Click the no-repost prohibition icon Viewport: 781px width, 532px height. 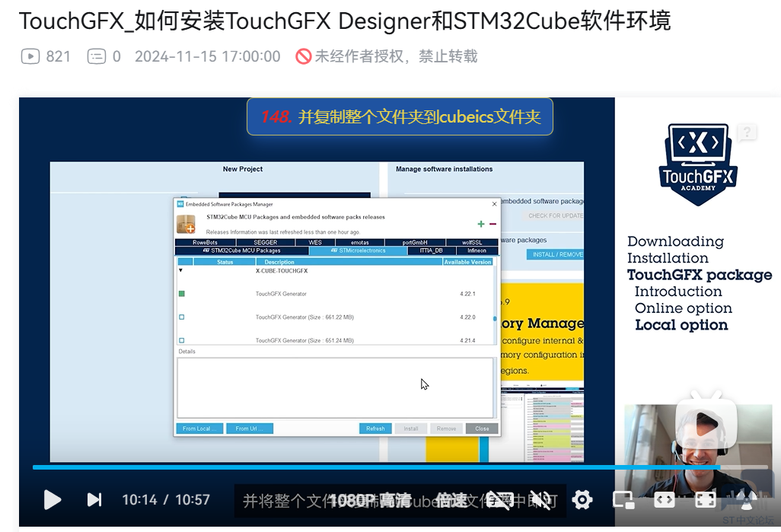(x=303, y=56)
